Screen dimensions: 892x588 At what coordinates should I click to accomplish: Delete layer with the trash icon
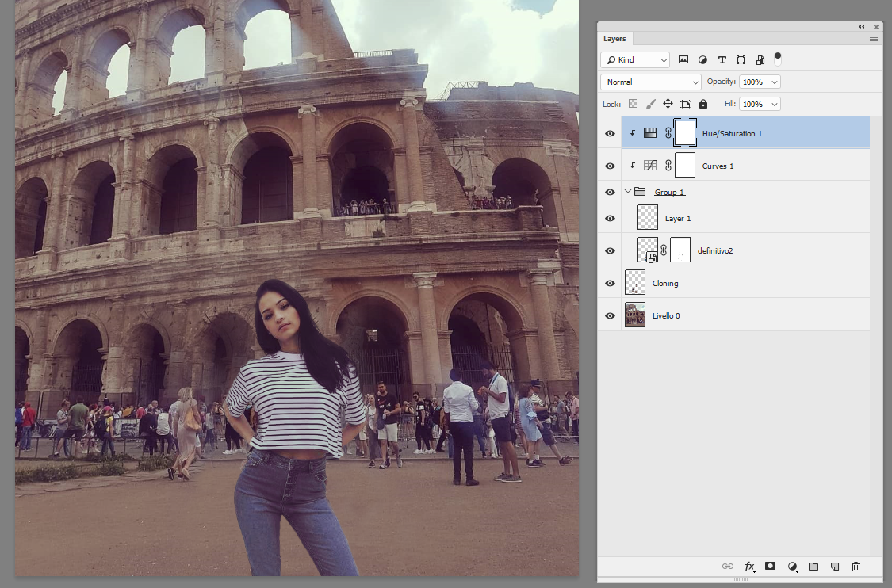(x=856, y=566)
